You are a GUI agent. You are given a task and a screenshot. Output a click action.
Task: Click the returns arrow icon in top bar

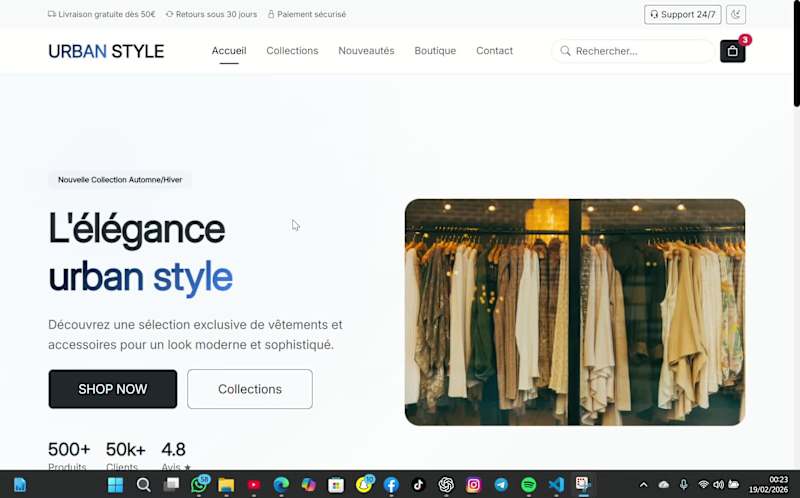(x=169, y=14)
